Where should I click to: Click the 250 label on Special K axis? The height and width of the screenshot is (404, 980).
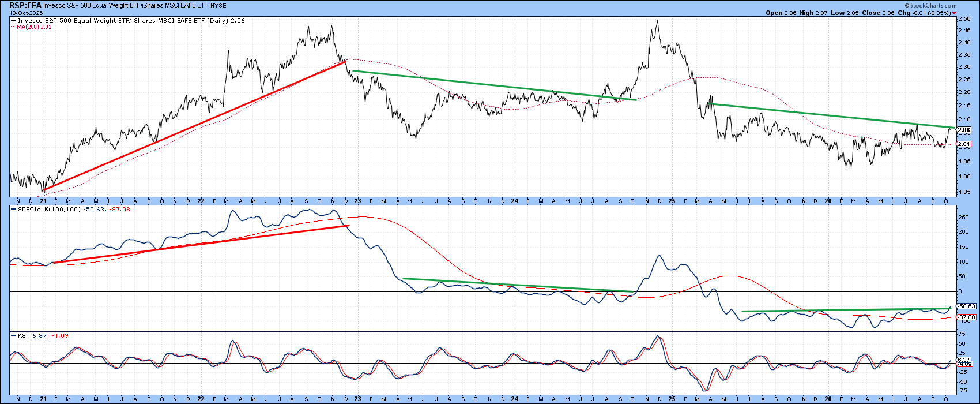(x=963, y=218)
